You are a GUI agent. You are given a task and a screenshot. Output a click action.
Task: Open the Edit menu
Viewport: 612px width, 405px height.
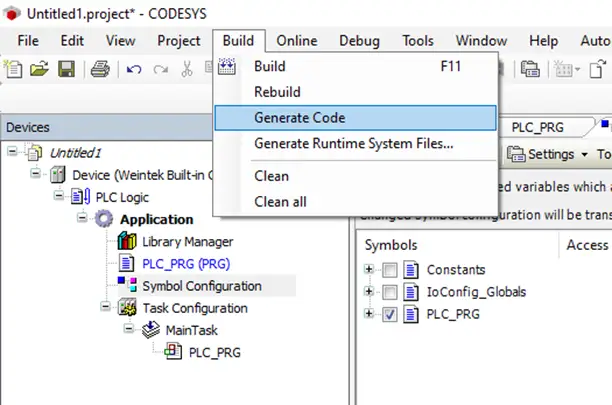(x=72, y=41)
